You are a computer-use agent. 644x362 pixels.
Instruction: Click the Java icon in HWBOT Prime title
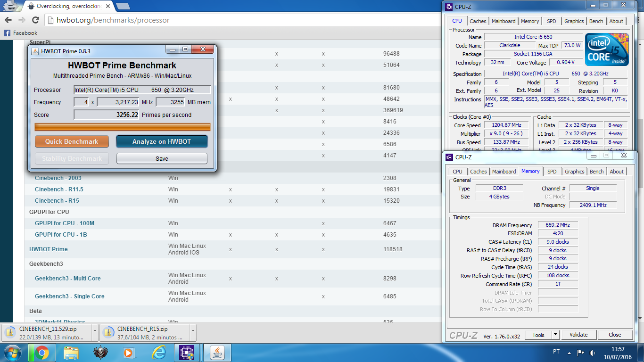click(x=35, y=51)
